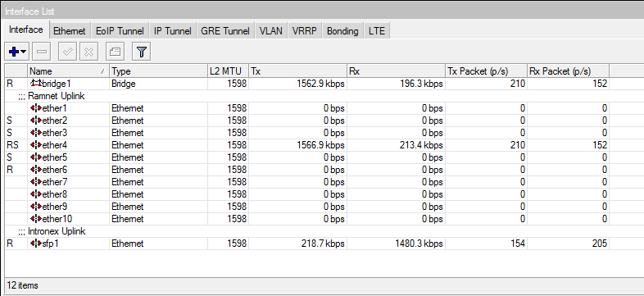Click the comment note icon in toolbar
The height and width of the screenshot is (296, 644).
pos(115,52)
